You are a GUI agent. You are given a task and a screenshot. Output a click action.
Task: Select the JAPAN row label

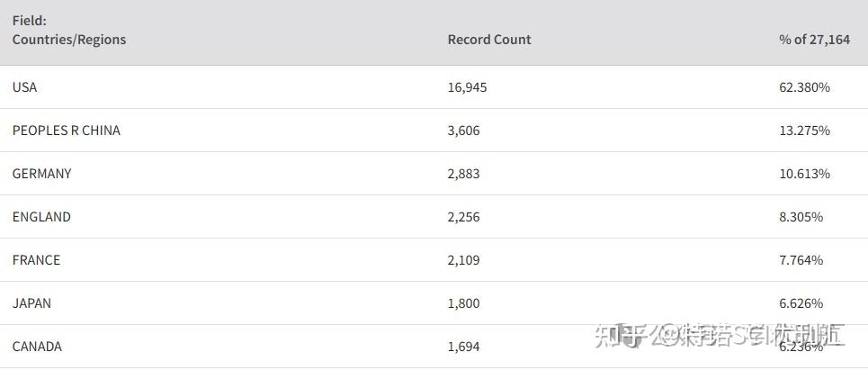31,303
